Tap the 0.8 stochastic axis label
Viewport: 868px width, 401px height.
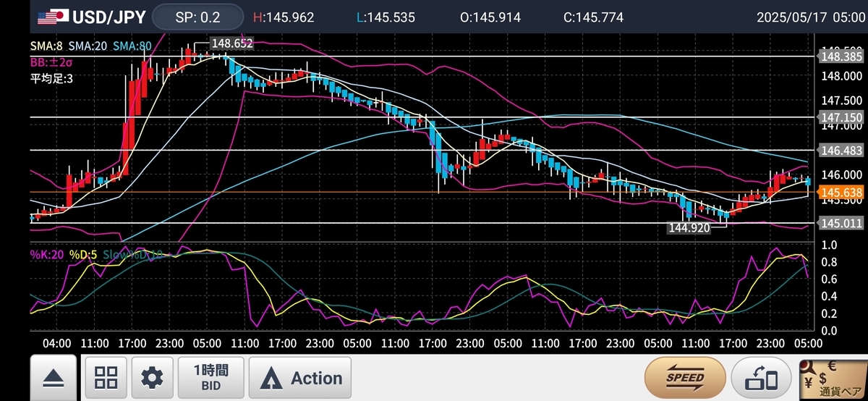[829, 262]
